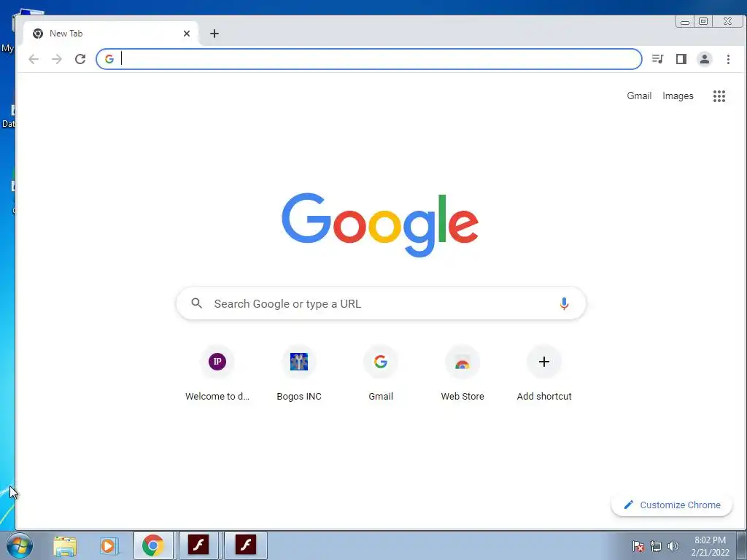Open the Gmail shortcut tile
The height and width of the screenshot is (560, 747).
point(381,374)
